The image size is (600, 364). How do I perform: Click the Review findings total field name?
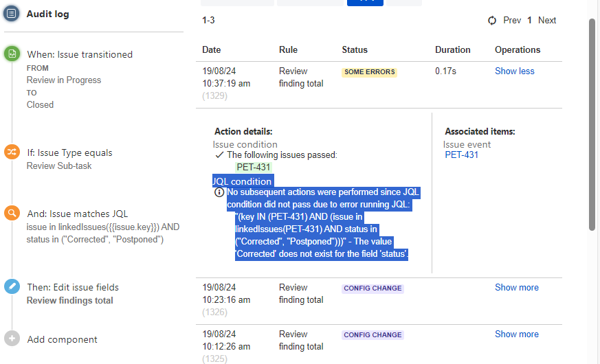pos(69,301)
